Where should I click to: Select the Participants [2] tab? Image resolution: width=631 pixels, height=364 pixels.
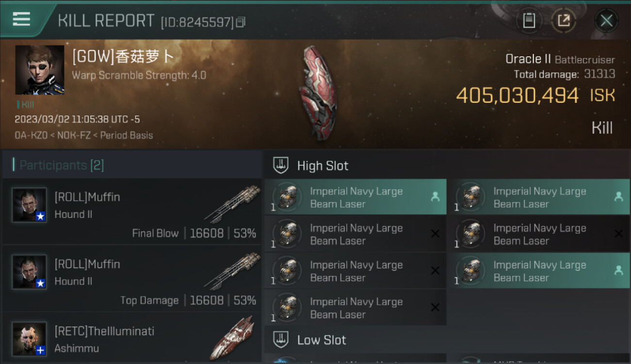(62, 165)
